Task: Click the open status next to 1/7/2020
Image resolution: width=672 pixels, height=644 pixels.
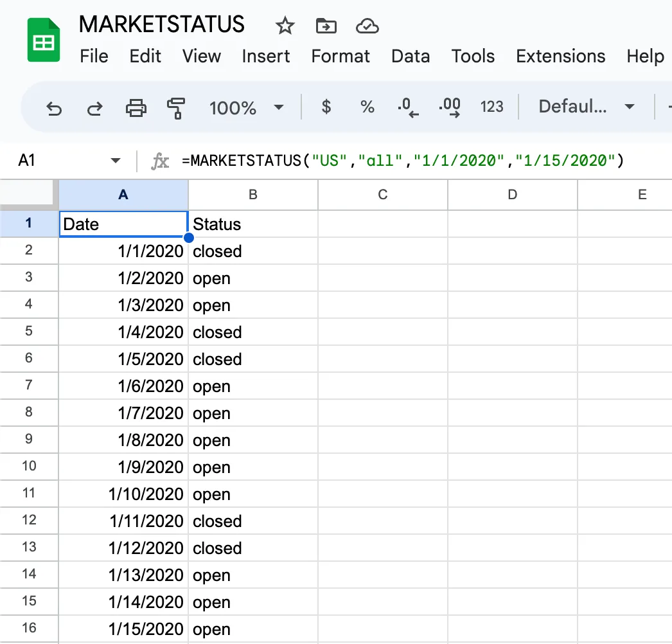Action: click(253, 413)
